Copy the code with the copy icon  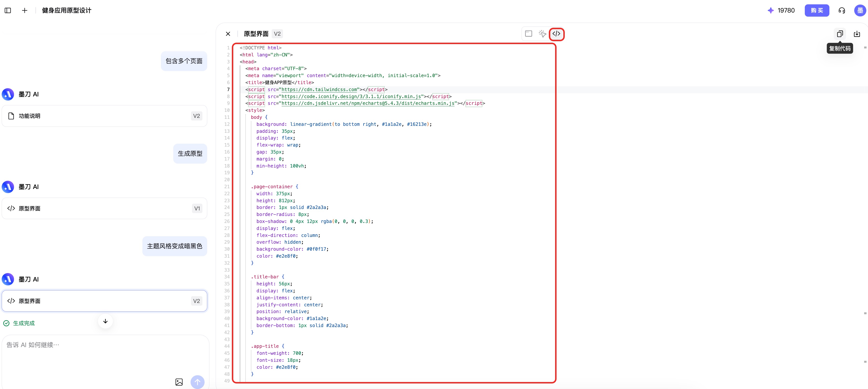pos(840,34)
